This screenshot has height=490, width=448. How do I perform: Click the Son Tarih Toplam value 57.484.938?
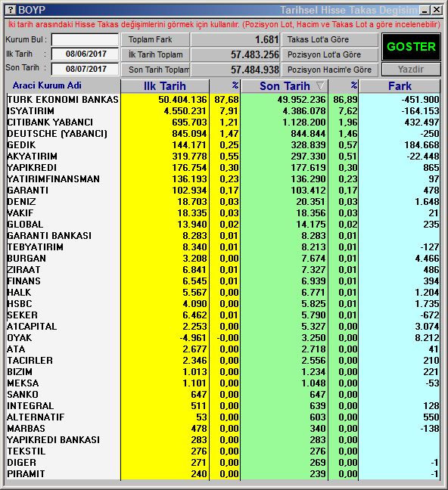click(235, 70)
